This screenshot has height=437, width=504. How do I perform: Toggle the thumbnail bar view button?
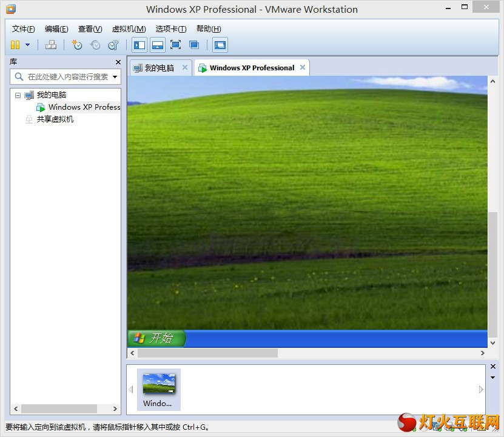pyautogui.click(x=158, y=45)
